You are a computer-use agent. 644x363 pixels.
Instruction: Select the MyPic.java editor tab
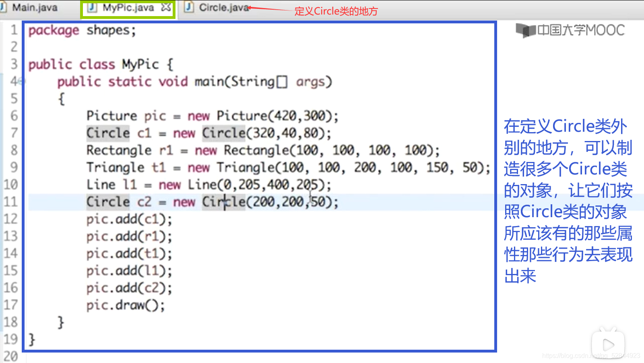point(128,8)
